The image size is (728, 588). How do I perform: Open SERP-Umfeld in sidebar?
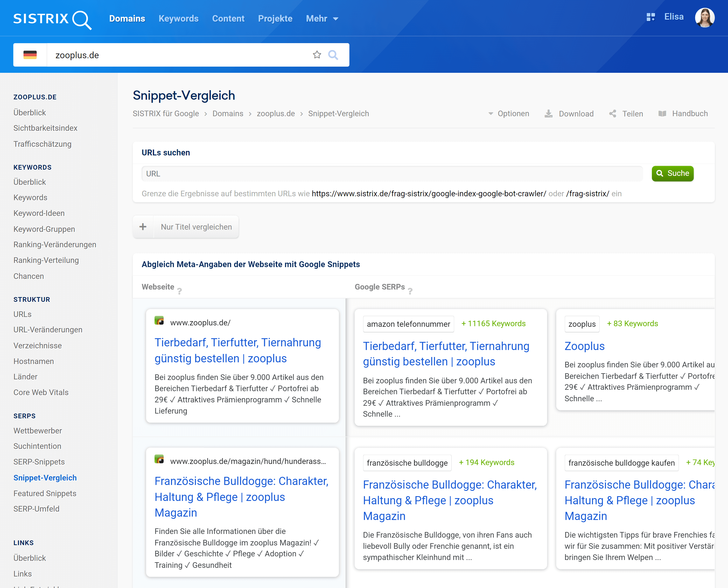pyautogui.click(x=36, y=509)
